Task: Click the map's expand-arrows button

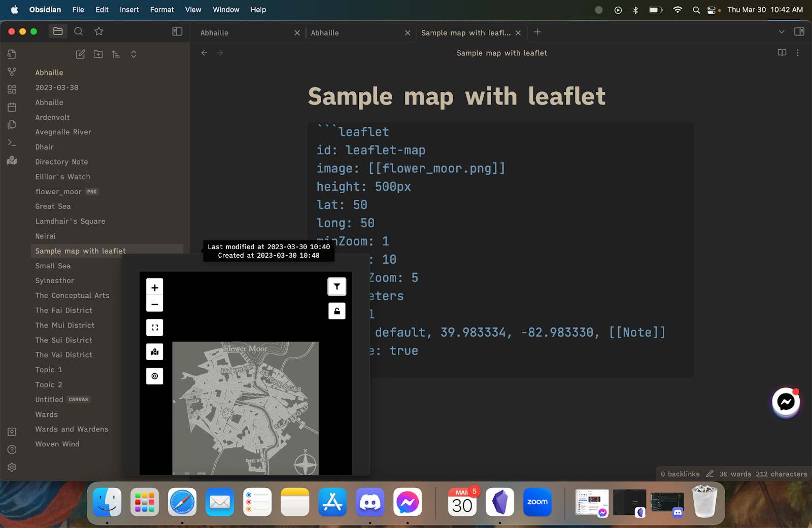Action: click(x=155, y=328)
